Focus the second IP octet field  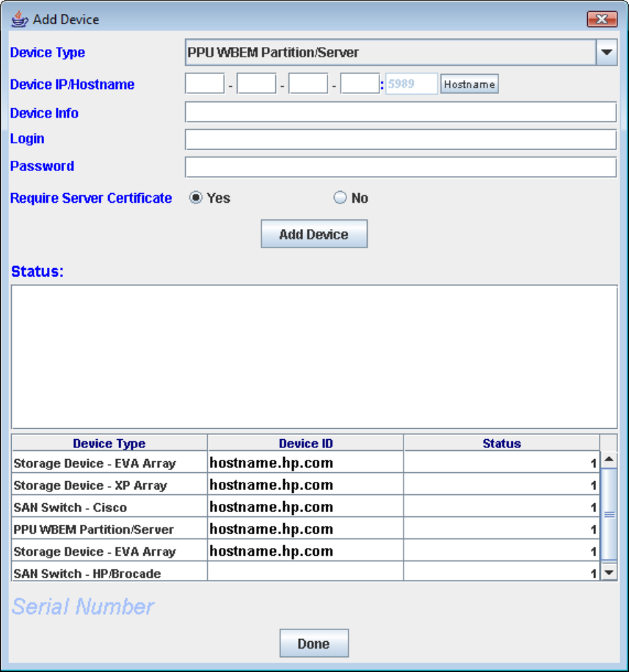pos(256,84)
